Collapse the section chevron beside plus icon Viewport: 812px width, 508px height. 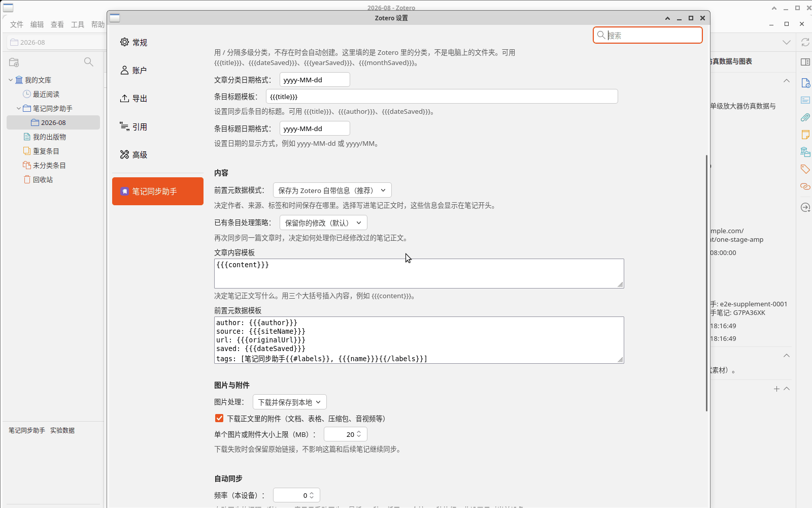pos(787,389)
